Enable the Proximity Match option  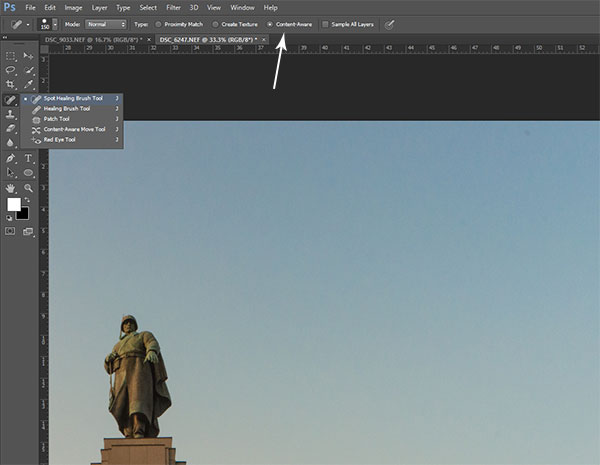159,23
